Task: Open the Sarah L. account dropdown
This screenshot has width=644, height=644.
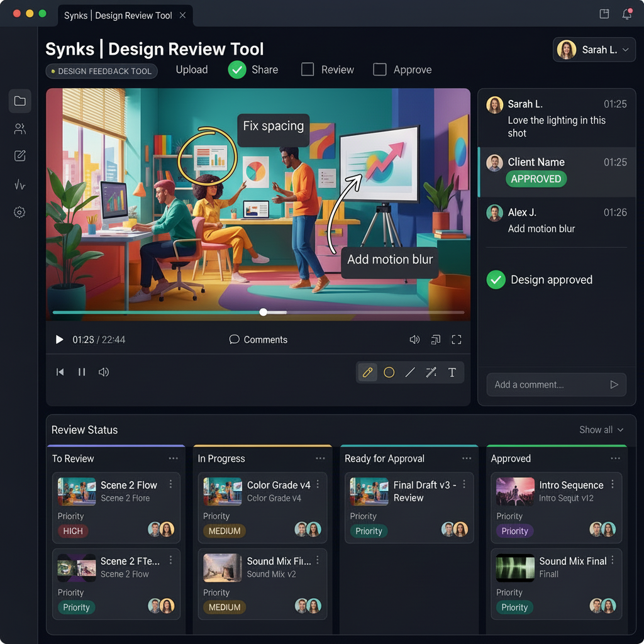Action: [x=594, y=50]
